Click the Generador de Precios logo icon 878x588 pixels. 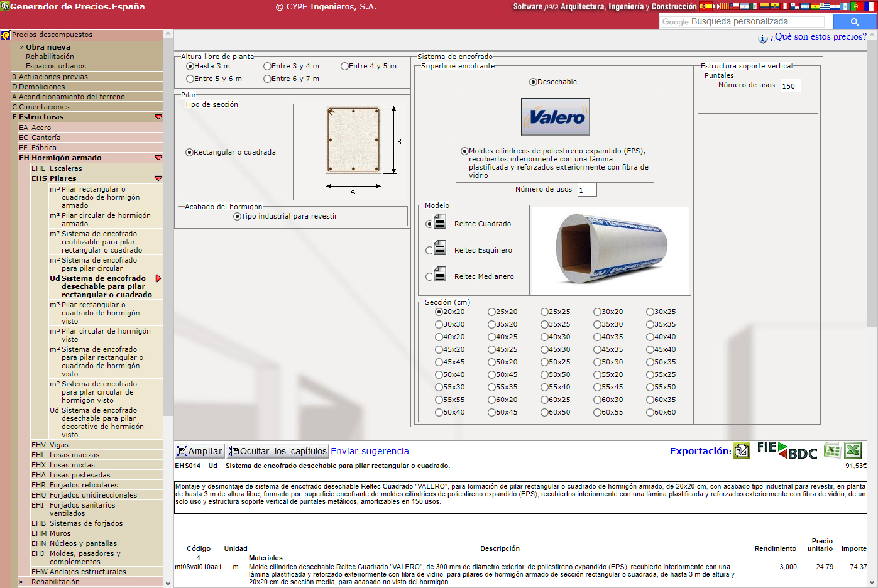point(5,6)
